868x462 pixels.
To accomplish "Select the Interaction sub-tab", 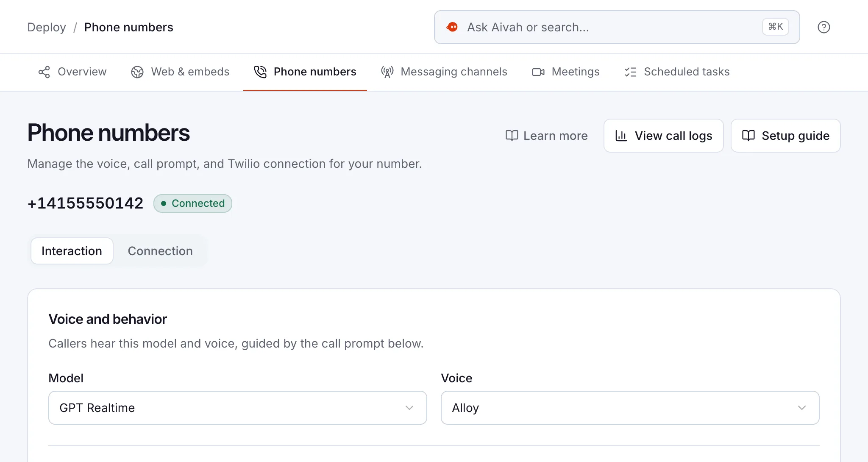I will click(x=72, y=251).
